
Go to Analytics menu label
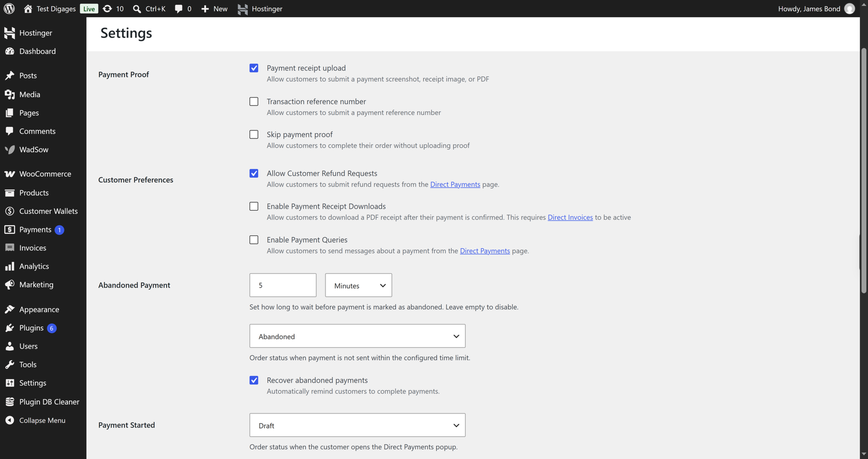(x=34, y=266)
